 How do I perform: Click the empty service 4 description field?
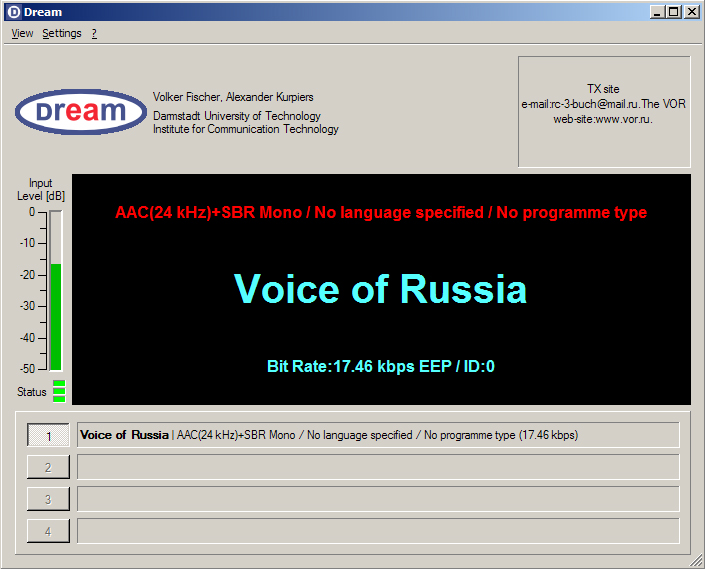click(x=378, y=531)
